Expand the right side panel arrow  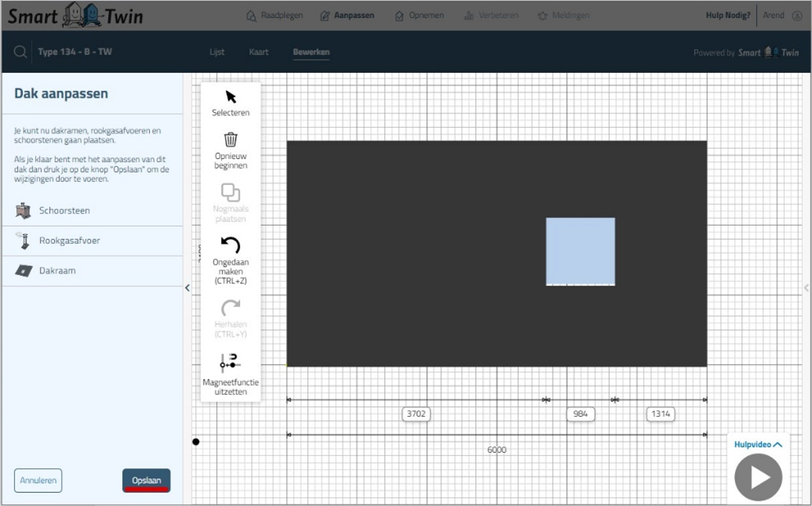[807, 288]
